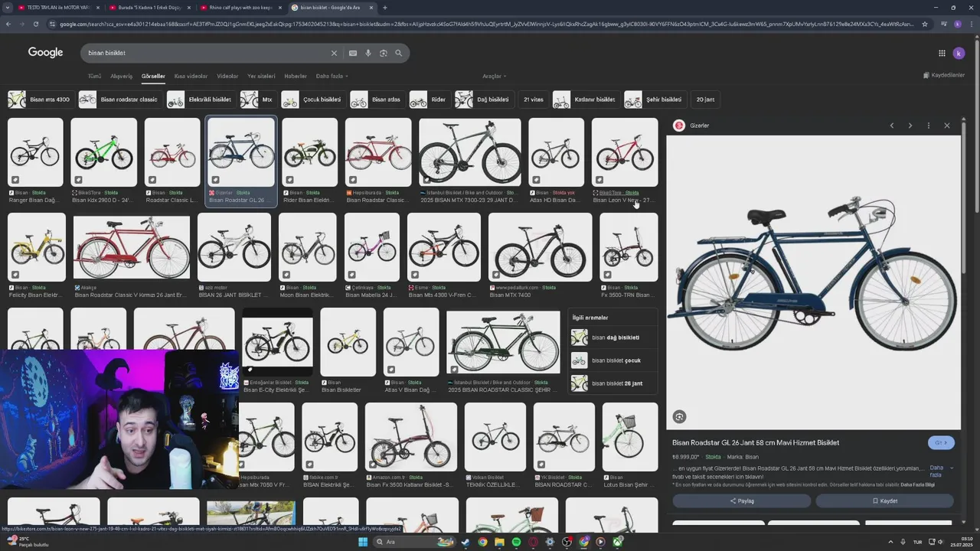This screenshot has width=980, height=551.
Task: Open related search 'bisan bisiklet 26 jant'
Action: point(613,383)
